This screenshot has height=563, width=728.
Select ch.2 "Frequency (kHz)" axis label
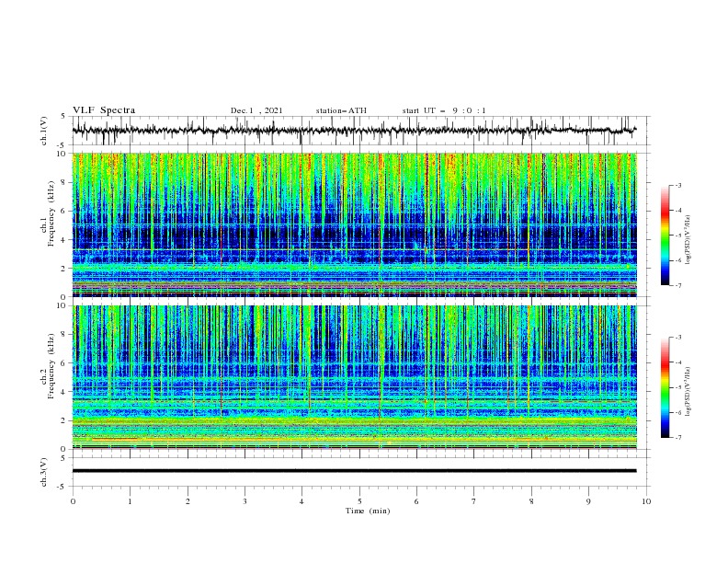51,366
